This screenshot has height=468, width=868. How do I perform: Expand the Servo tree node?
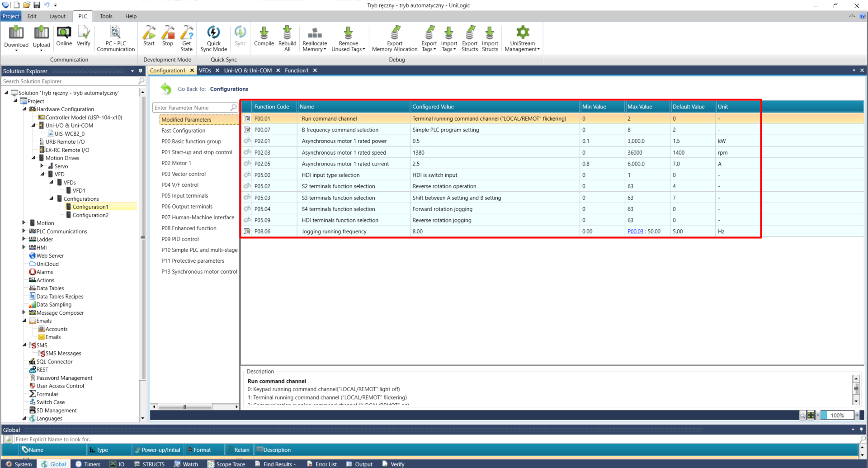point(42,166)
